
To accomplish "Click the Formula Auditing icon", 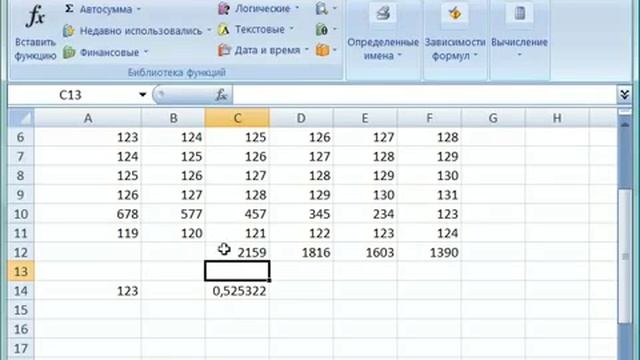I will click(x=455, y=14).
